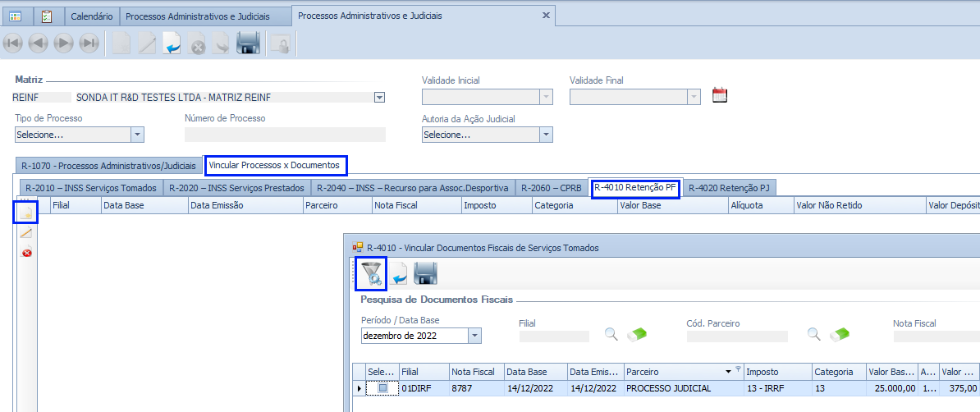980x412 pixels.
Task: Click the row selector arrow for 01DIRF
Action: click(x=359, y=388)
